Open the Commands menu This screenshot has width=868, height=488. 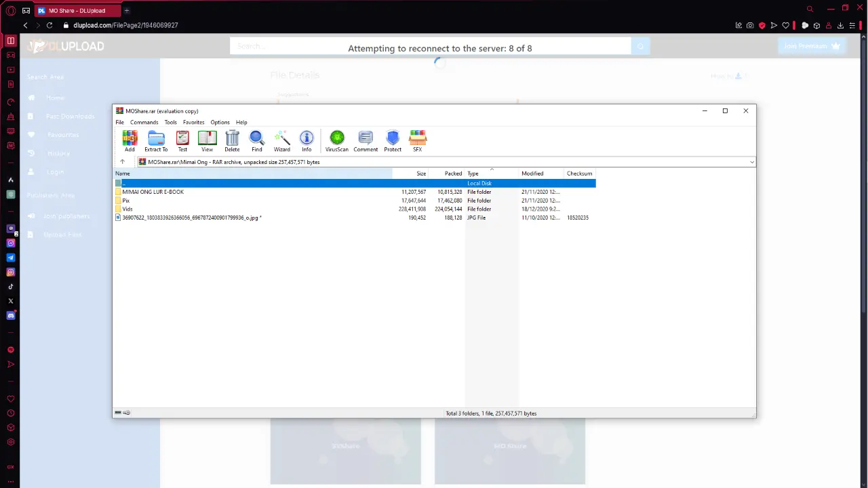click(144, 123)
